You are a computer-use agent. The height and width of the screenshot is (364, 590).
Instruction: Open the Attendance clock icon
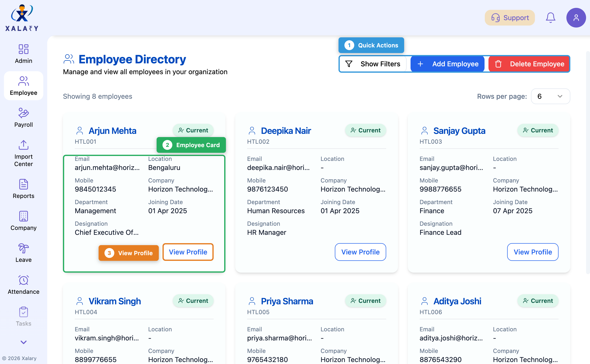point(23,280)
